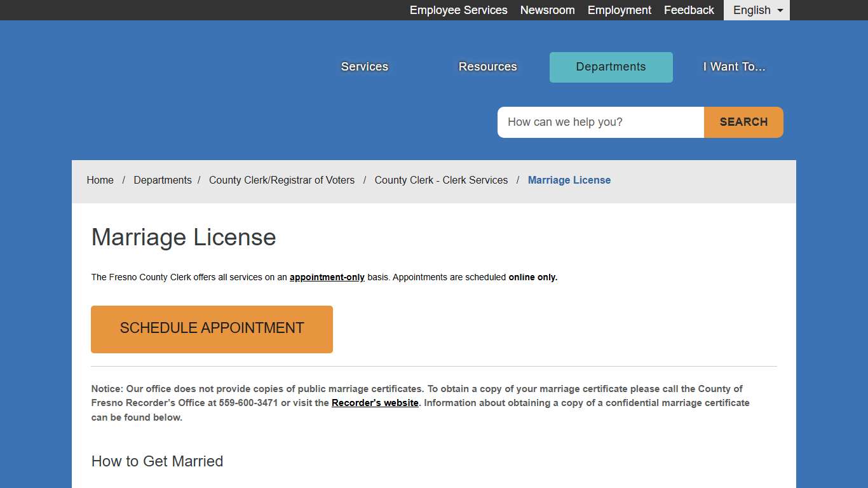Open the appointment-only link

327,277
